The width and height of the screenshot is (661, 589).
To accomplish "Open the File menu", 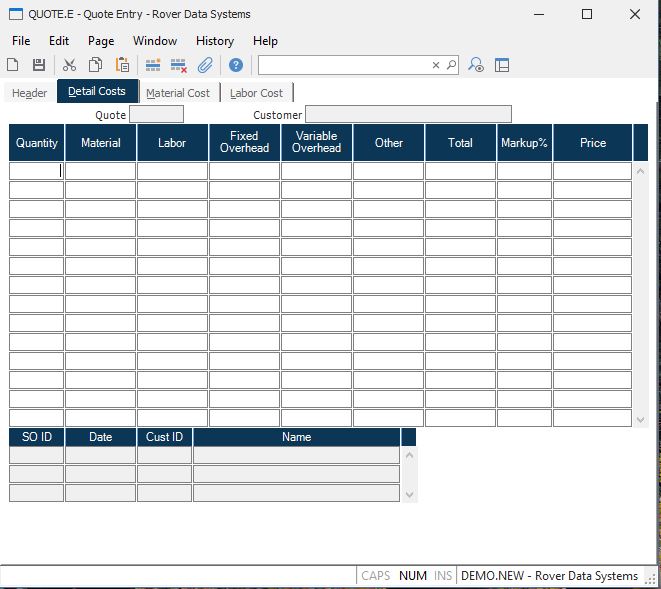I will point(21,41).
